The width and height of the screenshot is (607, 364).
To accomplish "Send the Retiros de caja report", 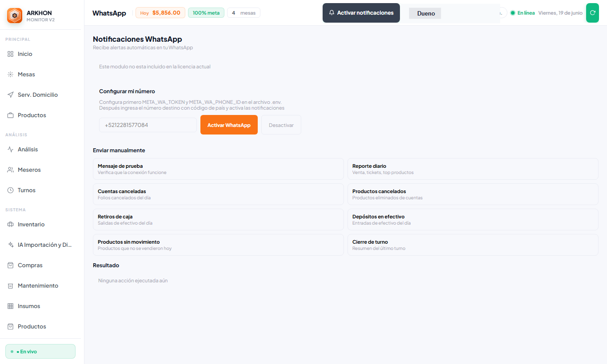I will [x=218, y=219].
